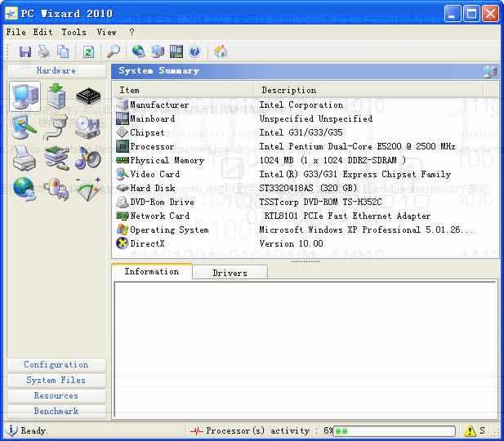Open the ? help menu
504x441 pixels.
tap(132, 32)
